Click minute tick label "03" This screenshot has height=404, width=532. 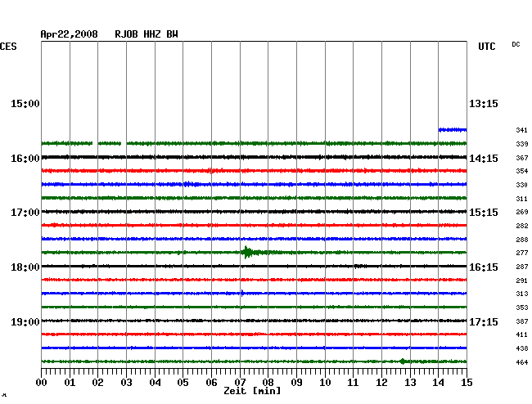pos(126,383)
